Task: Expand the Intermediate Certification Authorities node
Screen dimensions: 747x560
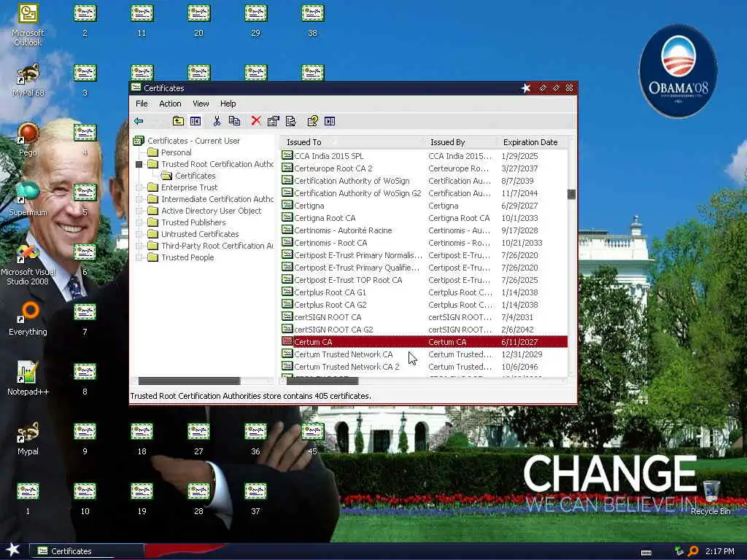Action: click(139, 199)
